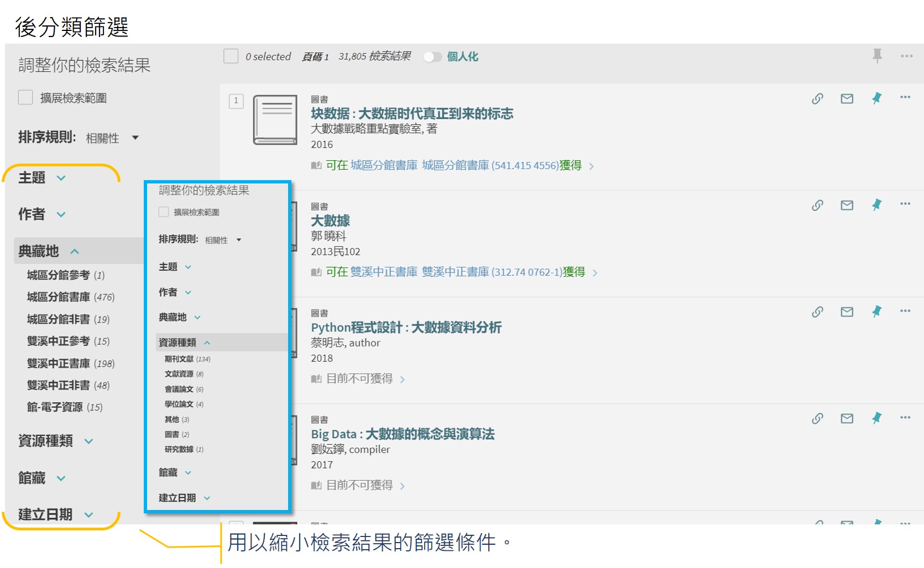
Task: Click permalink icon for 块数据 book result
Action: [x=817, y=99]
